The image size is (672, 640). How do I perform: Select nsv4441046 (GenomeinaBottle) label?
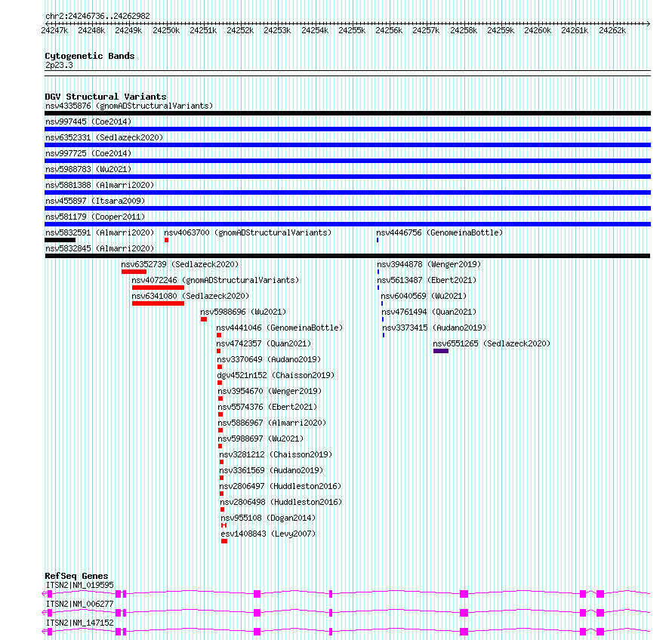279,328
